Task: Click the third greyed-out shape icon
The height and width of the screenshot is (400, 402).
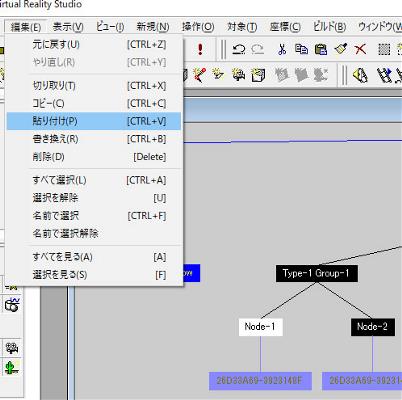Action: click(x=321, y=75)
